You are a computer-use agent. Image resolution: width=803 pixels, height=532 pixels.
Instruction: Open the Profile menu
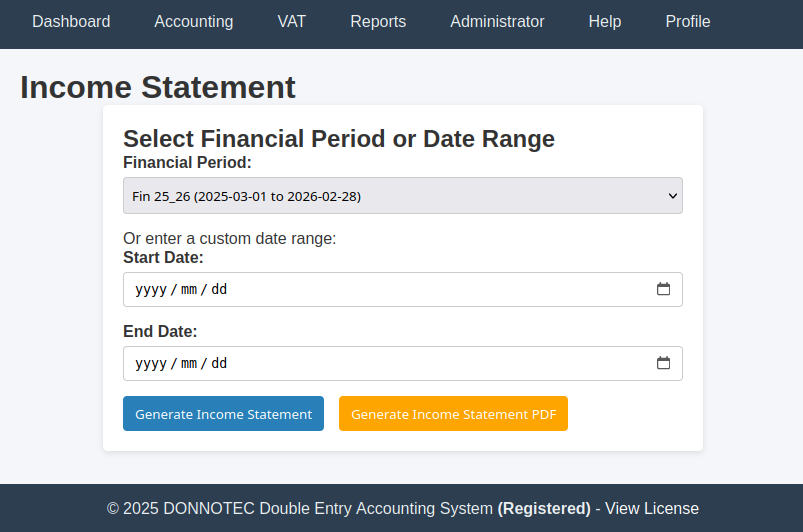tap(688, 22)
